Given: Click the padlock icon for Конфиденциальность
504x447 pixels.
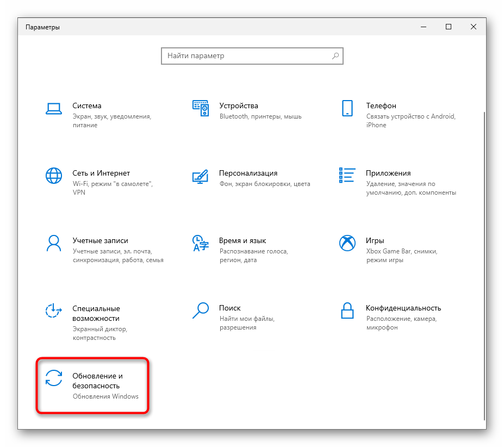Looking at the screenshot, I should (347, 310).
